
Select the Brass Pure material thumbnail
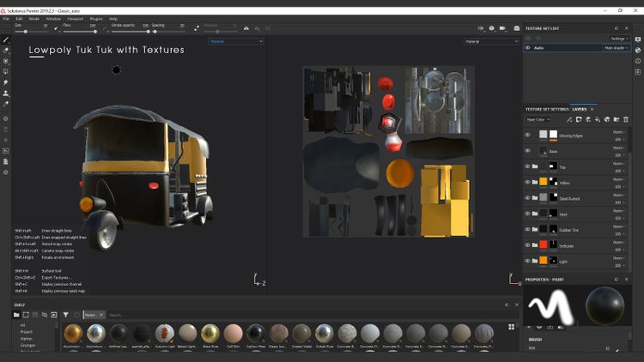click(x=210, y=334)
